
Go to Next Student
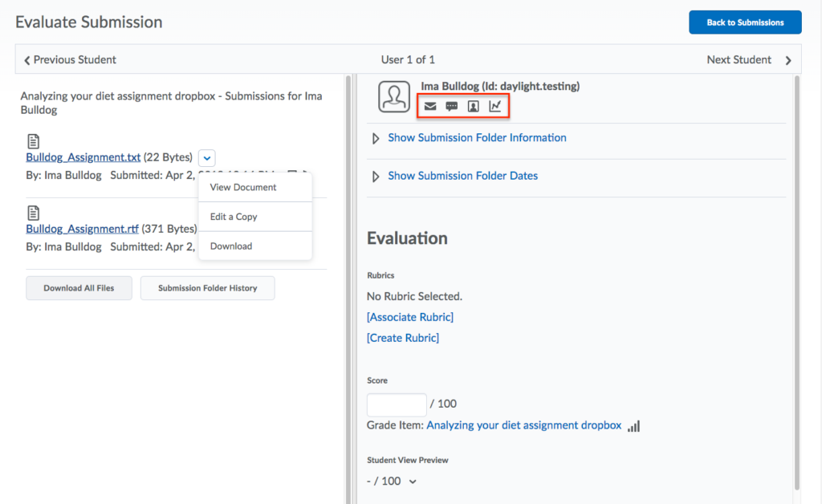748,60
